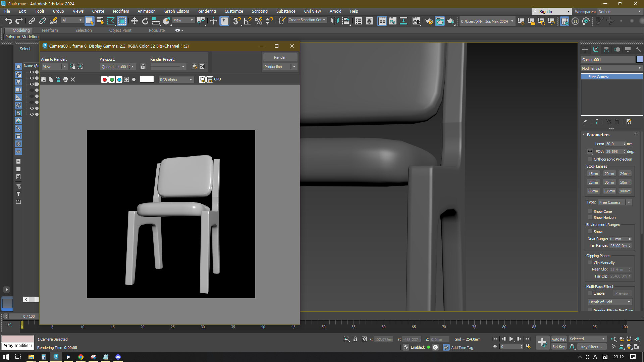The height and width of the screenshot is (362, 644).
Task: Open Viewport selection dropdown
Action: (x=118, y=67)
